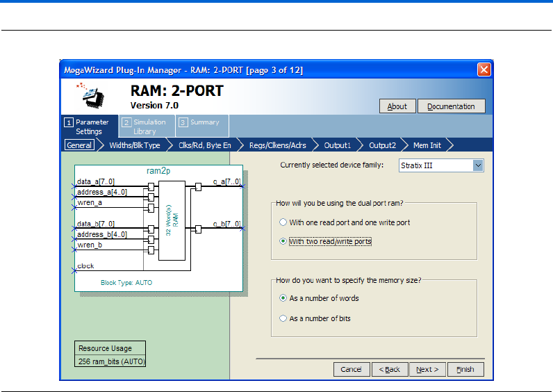Click the Cancel button
Image resolution: width=553 pixels, height=392 pixels.
pos(352,370)
